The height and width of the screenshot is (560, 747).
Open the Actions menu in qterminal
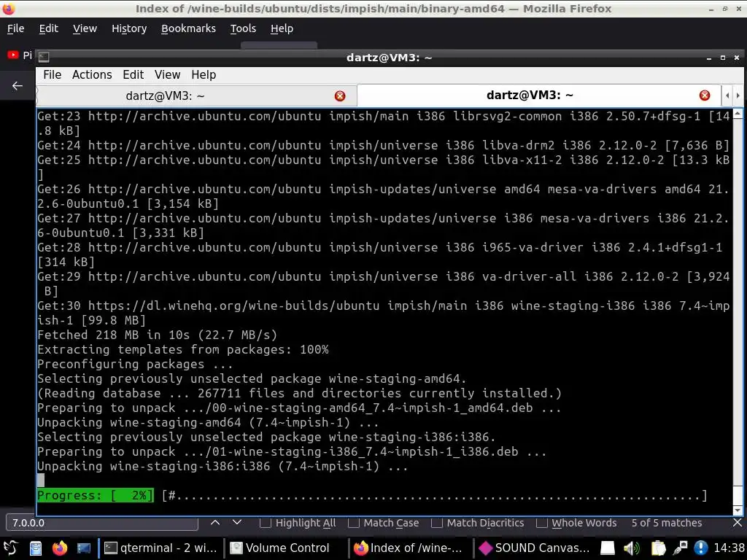pyautogui.click(x=92, y=75)
